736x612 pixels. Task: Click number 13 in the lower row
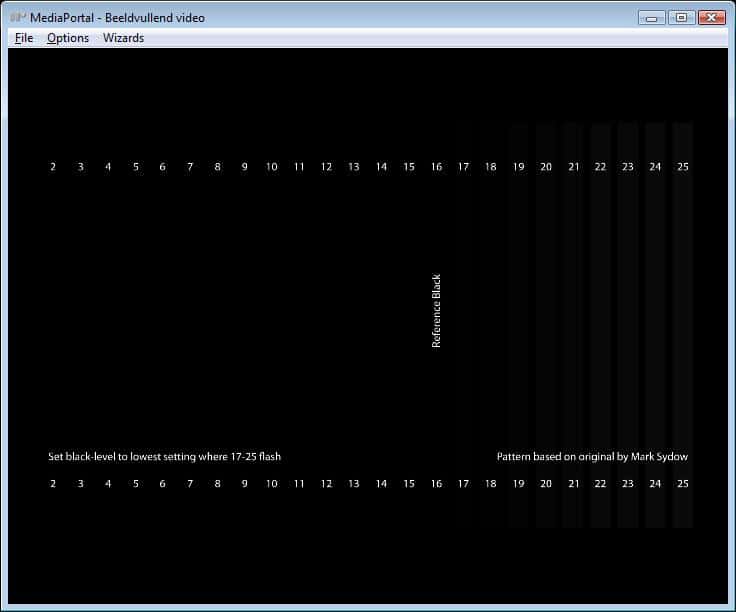tap(354, 484)
